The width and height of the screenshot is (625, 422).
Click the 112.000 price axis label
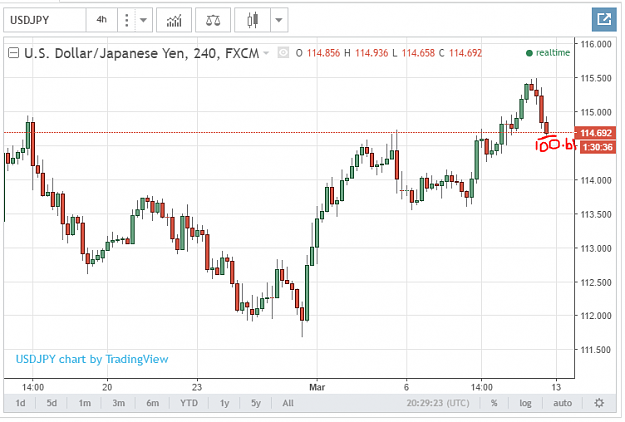pyautogui.click(x=596, y=316)
